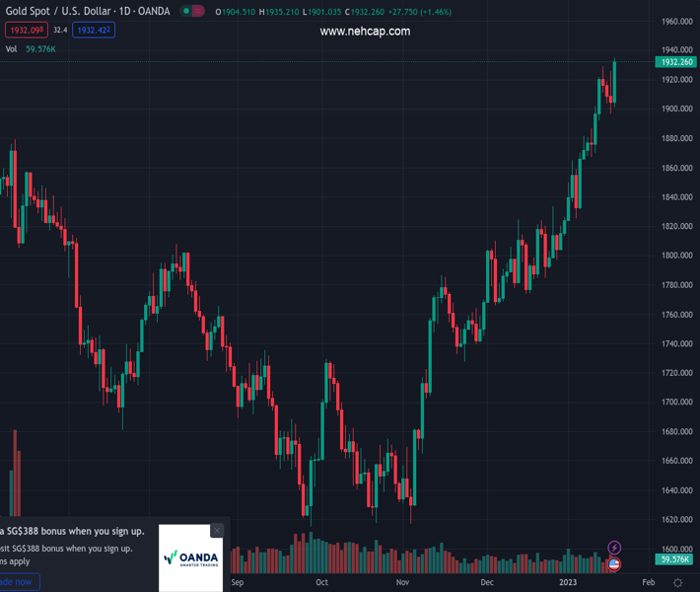
Task: Click the www.nehcap.com watermark text
Action: click(365, 32)
